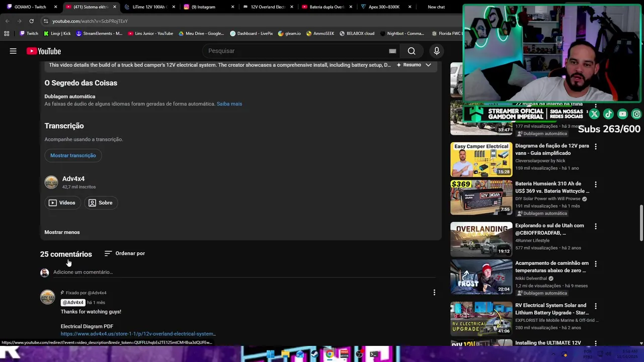This screenshot has width=644, height=362.
Task: Click Mostrar transcrição button
Action: pyautogui.click(x=73, y=155)
